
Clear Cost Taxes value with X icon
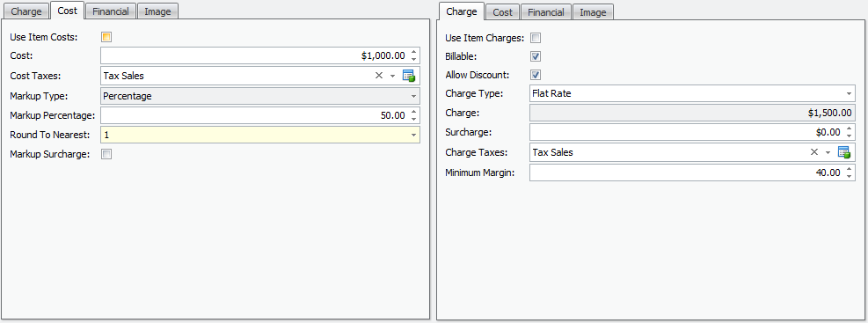pos(379,76)
